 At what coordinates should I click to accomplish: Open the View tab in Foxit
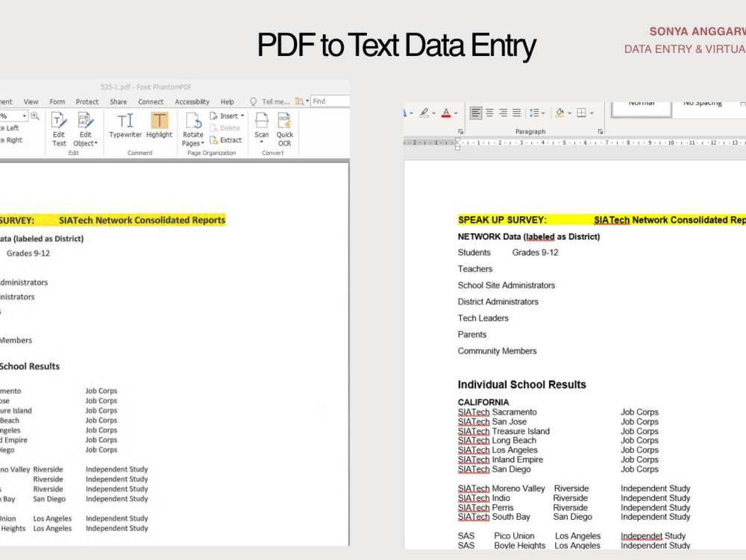coord(31,101)
